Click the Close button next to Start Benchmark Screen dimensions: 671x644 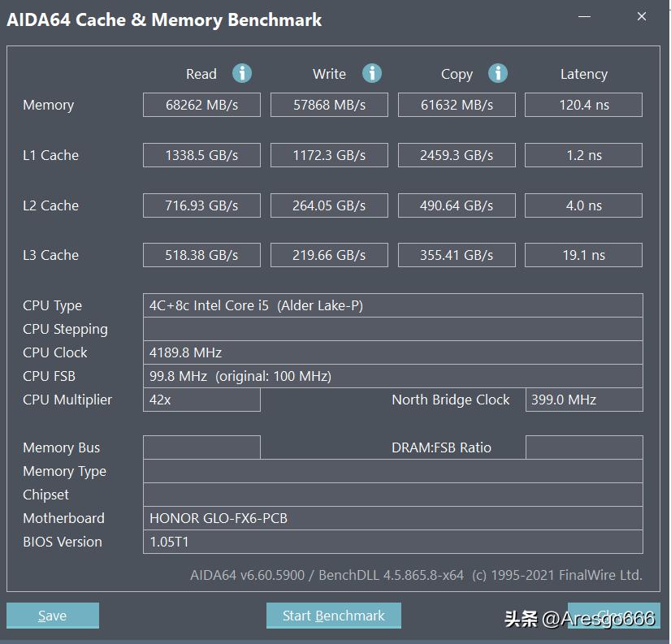[613, 616]
